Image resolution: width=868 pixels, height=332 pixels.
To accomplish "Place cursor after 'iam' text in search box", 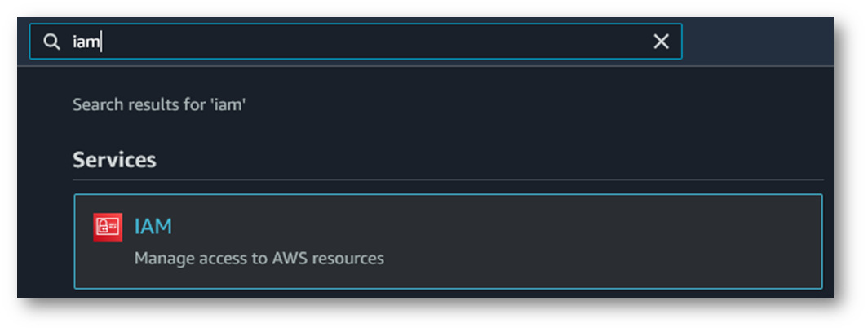I will 101,42.
